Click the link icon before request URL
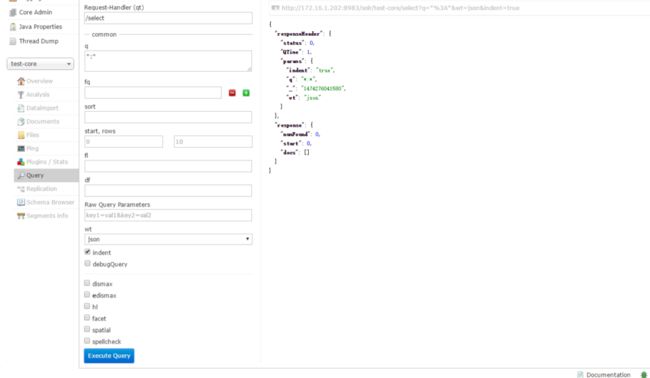Viewport: 650px width, 378px height. point(275,8)
